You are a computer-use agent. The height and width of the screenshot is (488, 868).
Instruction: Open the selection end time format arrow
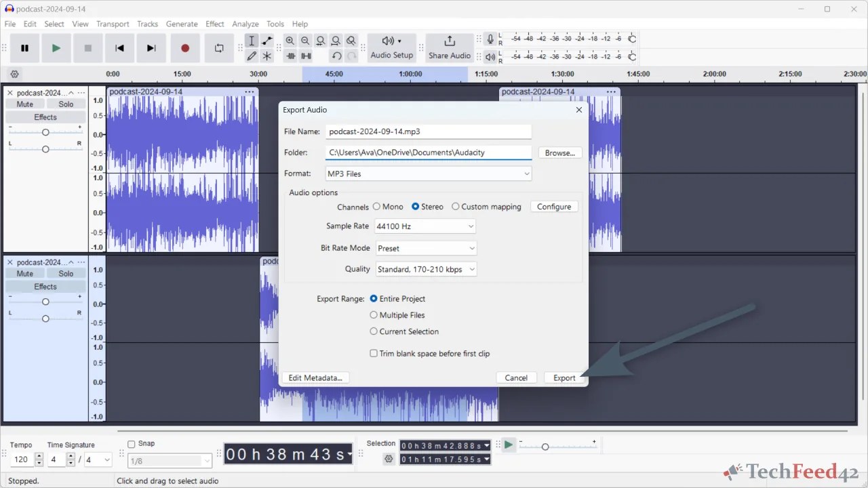pos(487,460)
